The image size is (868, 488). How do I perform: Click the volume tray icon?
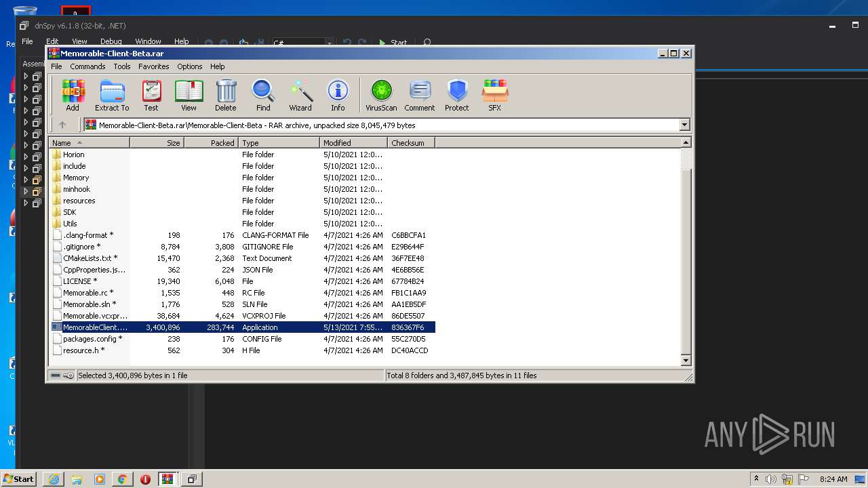(x=771, y=479)
